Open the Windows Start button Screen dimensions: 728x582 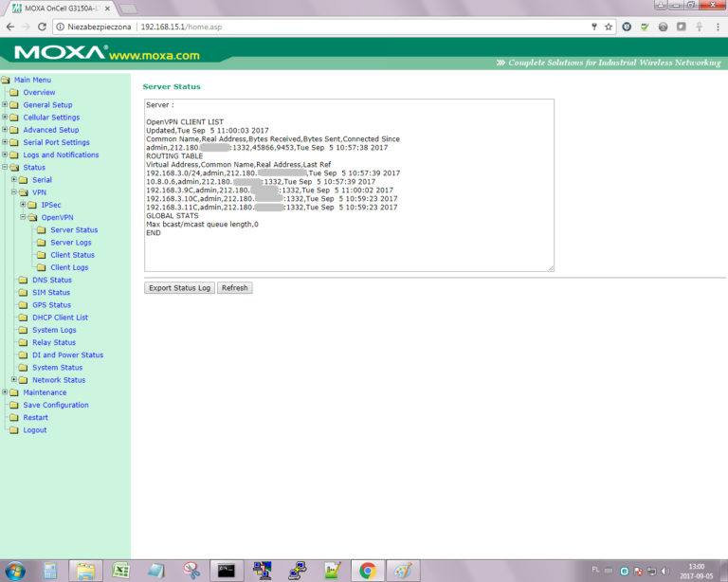15,571
